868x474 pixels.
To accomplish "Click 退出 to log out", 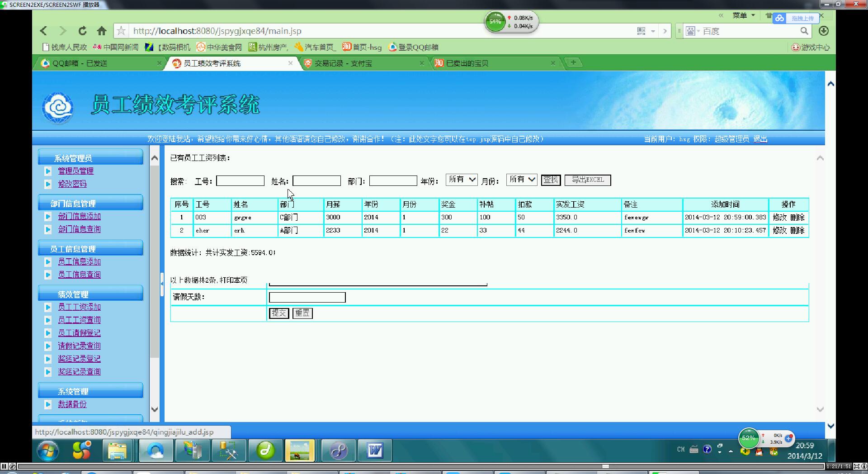I will pos(760,139).
